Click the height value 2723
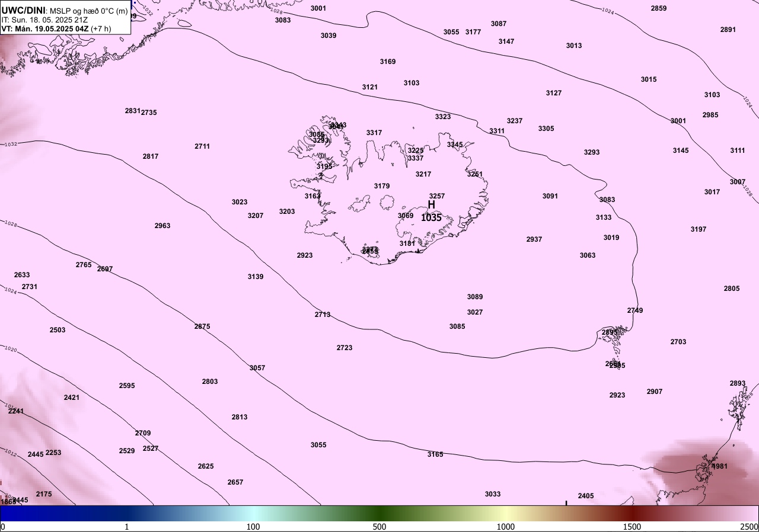The image size is (759, 532). pyautogui.click(x=345, y=348)
